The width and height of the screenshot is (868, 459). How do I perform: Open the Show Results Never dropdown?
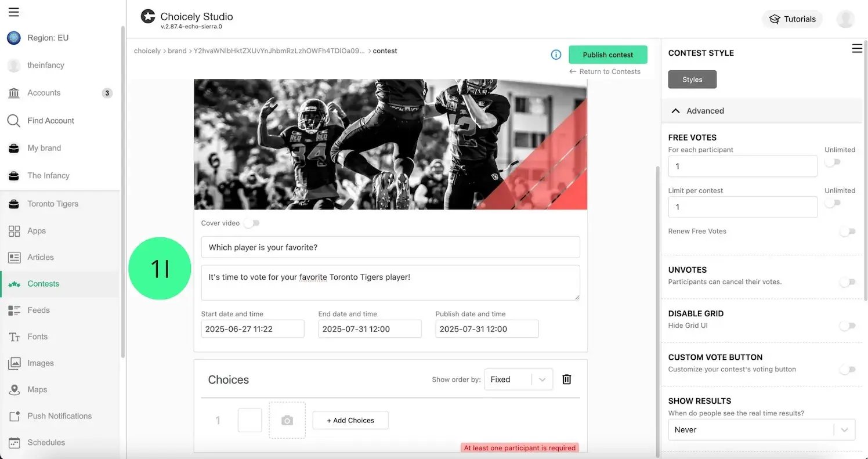point(762,430)
